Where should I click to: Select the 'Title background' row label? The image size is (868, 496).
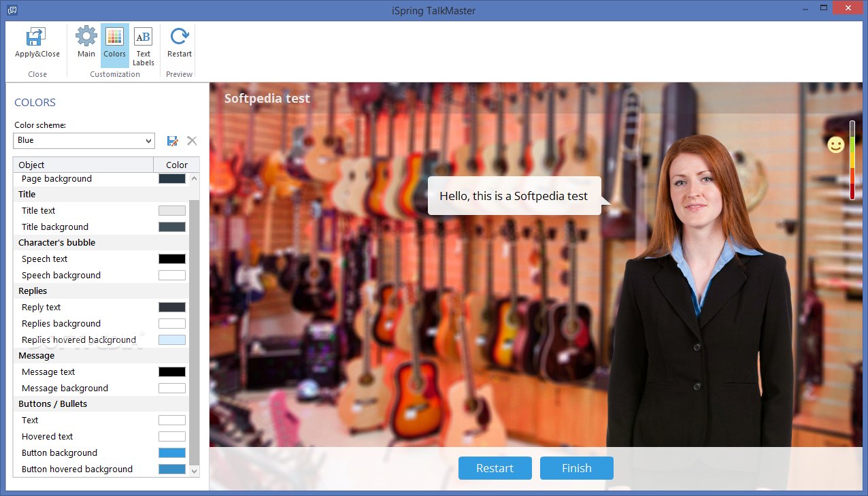[x=55, y=227]
